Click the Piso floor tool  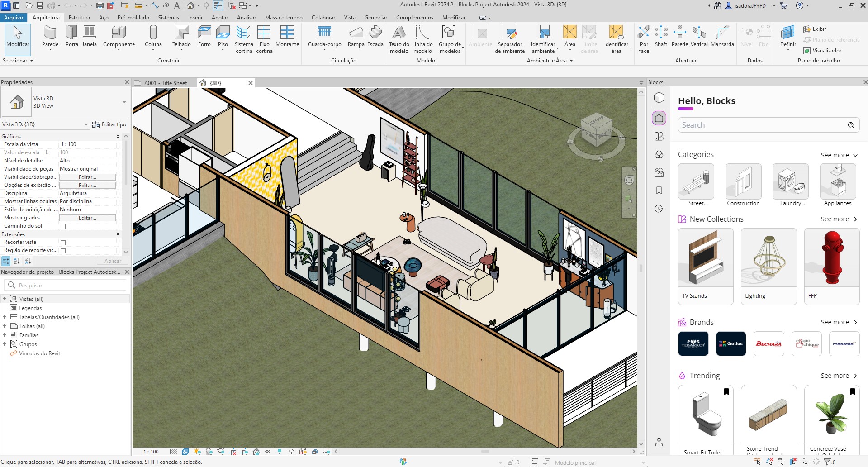point(223,37)
